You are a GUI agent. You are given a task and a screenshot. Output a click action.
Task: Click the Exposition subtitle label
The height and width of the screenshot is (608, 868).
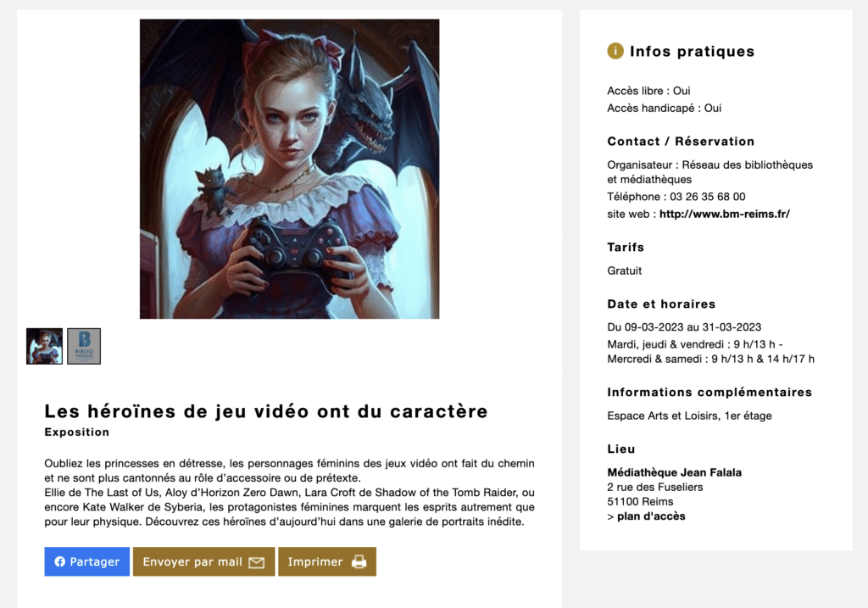(77, 432)
